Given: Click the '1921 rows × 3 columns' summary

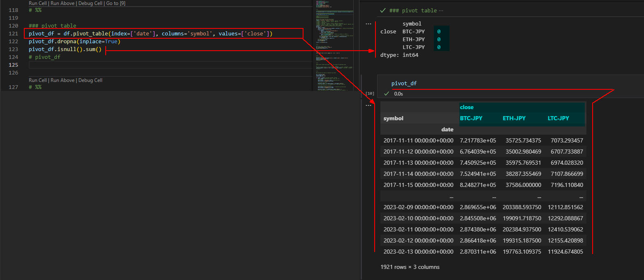Looking at the screenshot, I should point(410,267).
